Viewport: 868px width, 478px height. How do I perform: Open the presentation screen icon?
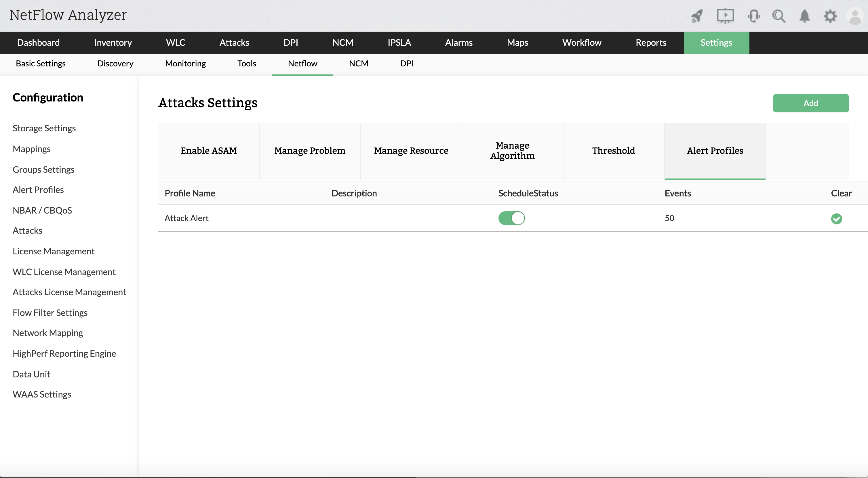pos(725,16)
